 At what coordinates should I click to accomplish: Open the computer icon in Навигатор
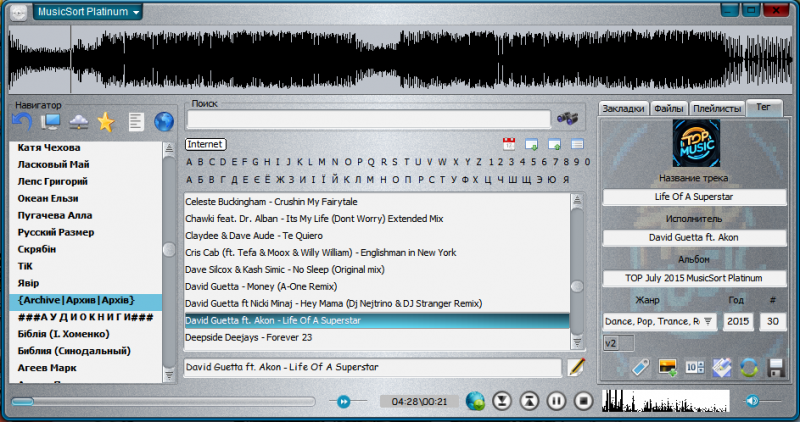51,122
